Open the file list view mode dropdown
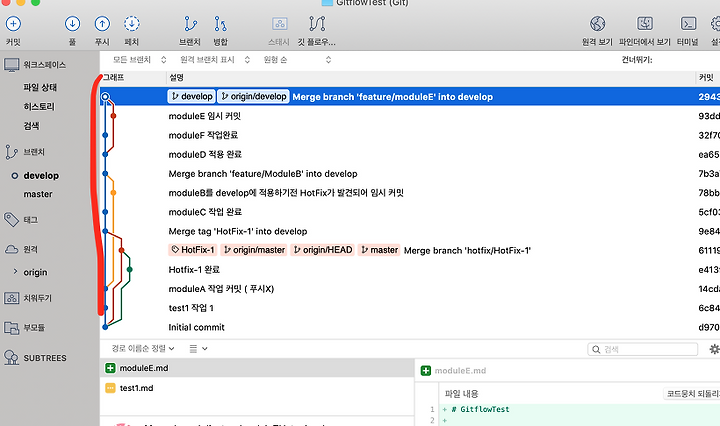This screenshot has width=720, height=426. click(x=198, y=349)
